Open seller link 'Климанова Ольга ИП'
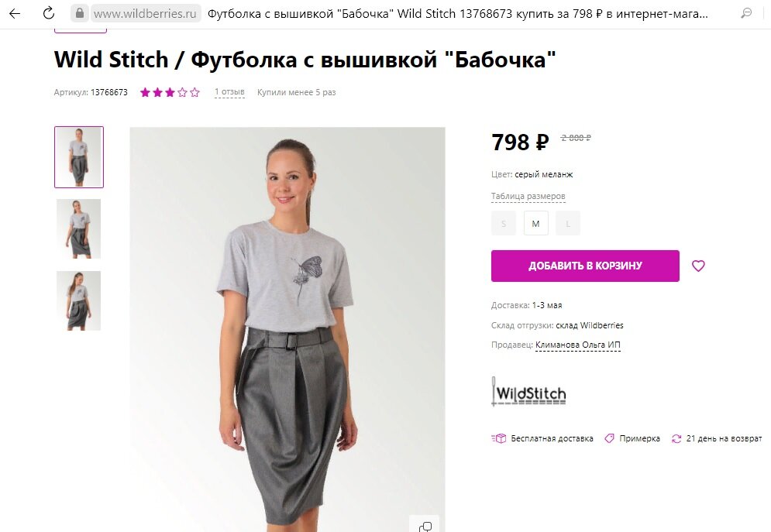771x532 pixels. 578,345
